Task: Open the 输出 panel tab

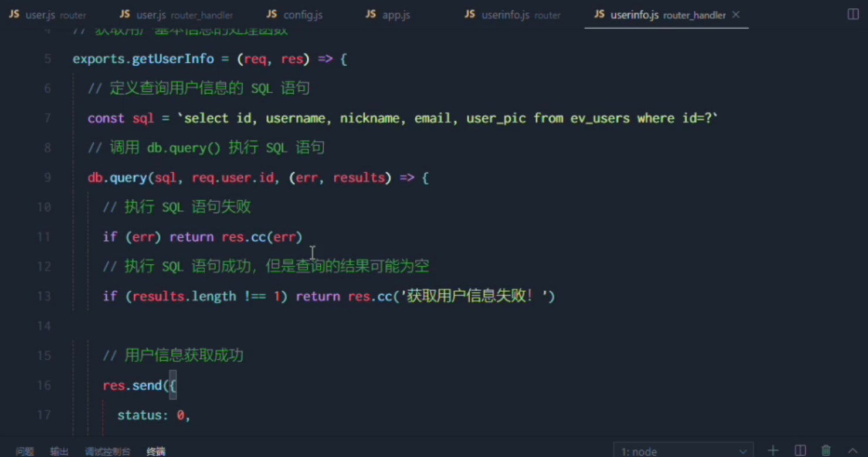Action: point(59,451)
